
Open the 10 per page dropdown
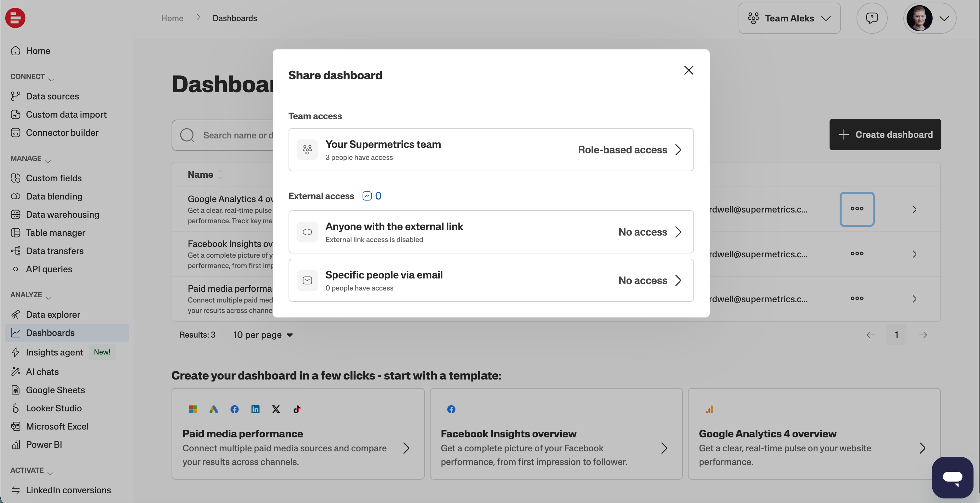(x=263, y=335)
